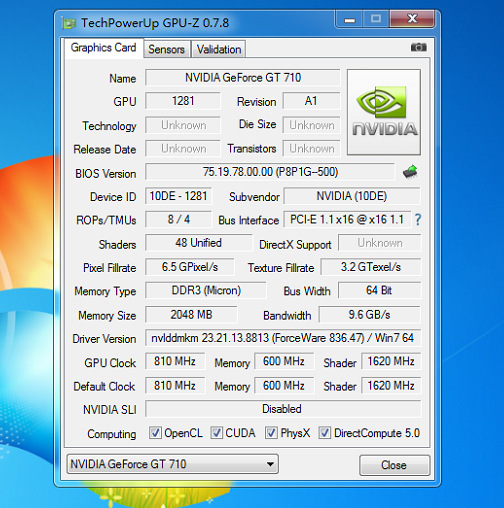
Task: Click the NVIDIA SLI Disabled field
Action: 283,409
